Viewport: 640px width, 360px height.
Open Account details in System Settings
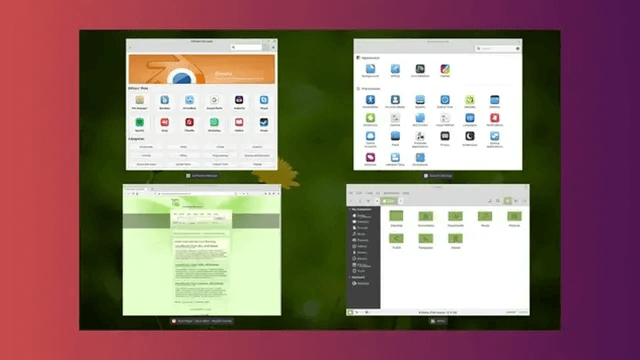point(395,102)
